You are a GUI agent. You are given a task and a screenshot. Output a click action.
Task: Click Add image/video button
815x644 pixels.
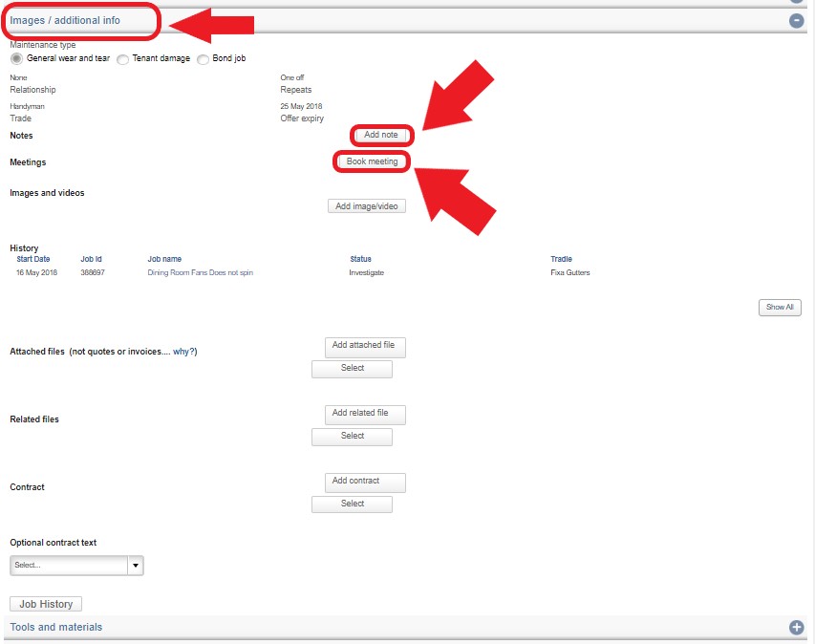367,206
